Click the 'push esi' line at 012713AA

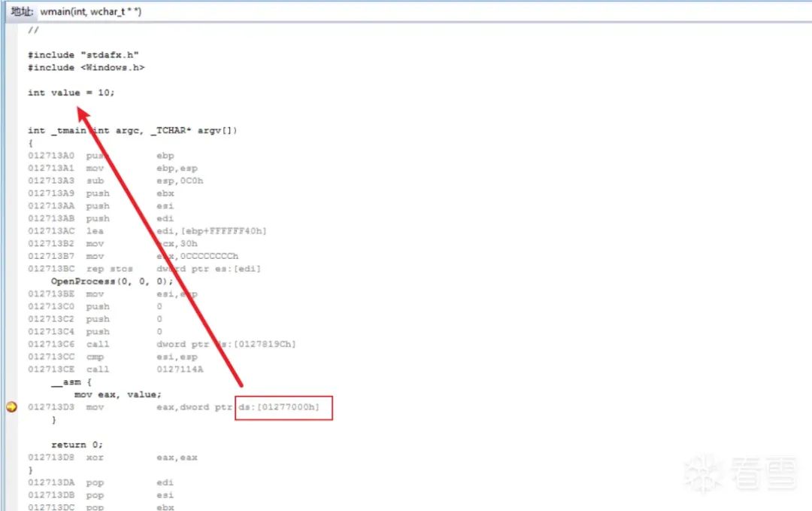point(101,205)
